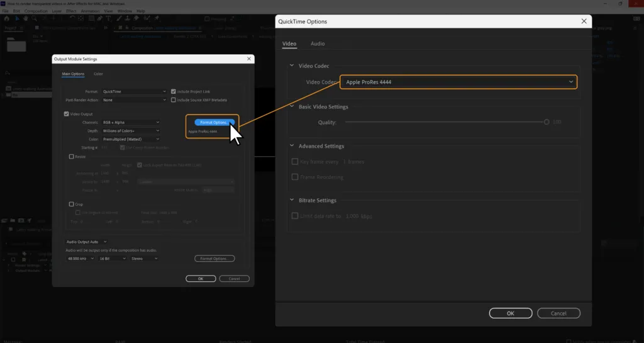644x343 pixels.
Task: Open the Stereo channels dropdown
Action: [144, 259]
